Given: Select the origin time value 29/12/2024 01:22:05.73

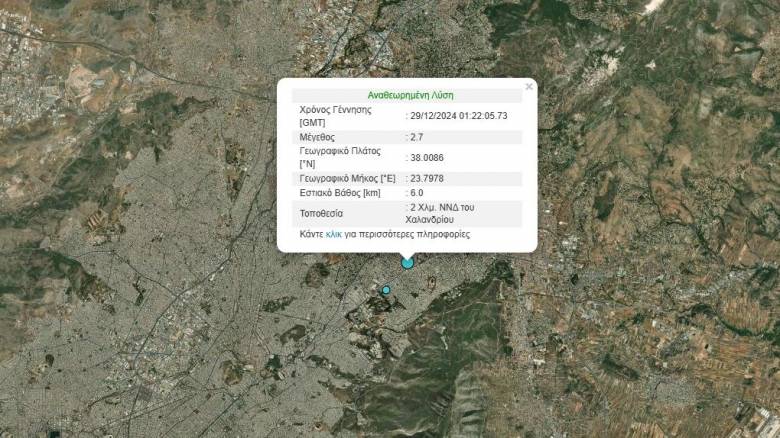Looking at the screenshot, I should click(460, 115).
